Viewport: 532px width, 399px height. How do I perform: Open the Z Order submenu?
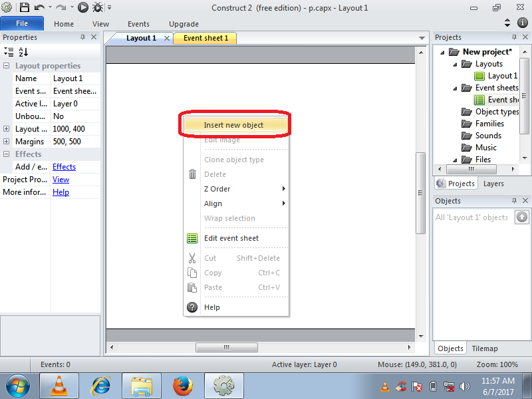[x=236, y=189]
